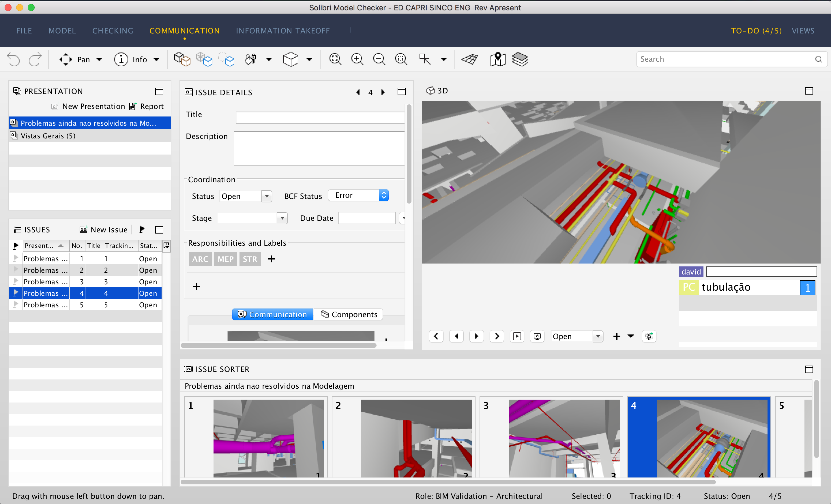The height and width of the screenshot is (504, 831).
Task: Go to next issue in Issue Details
Action: (383, 92)
